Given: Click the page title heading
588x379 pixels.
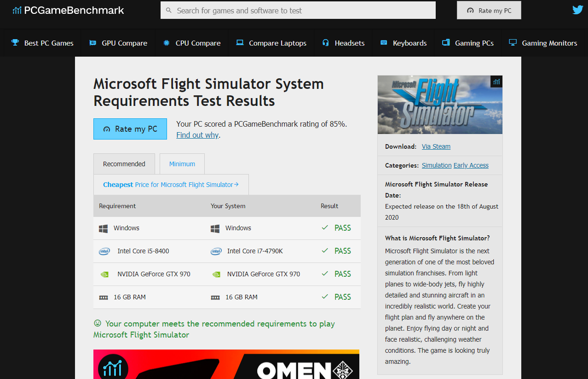Looking at the screenshot, I should tap(209, 92).
